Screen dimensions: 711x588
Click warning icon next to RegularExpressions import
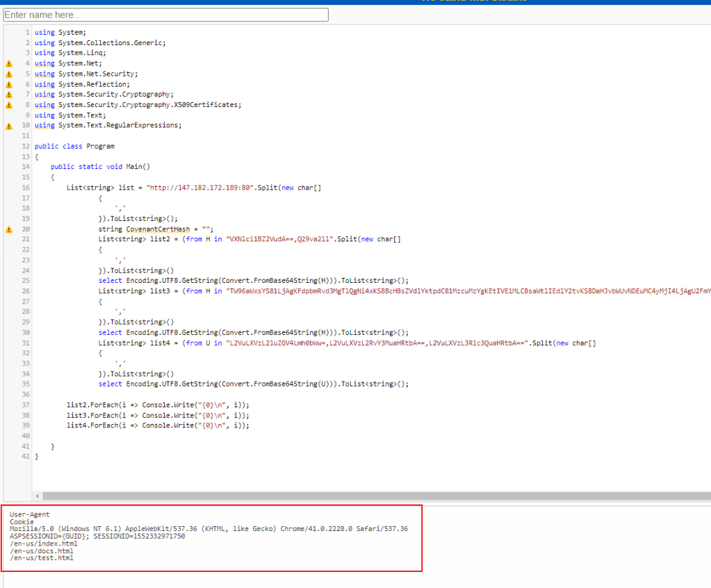(9, 126)
